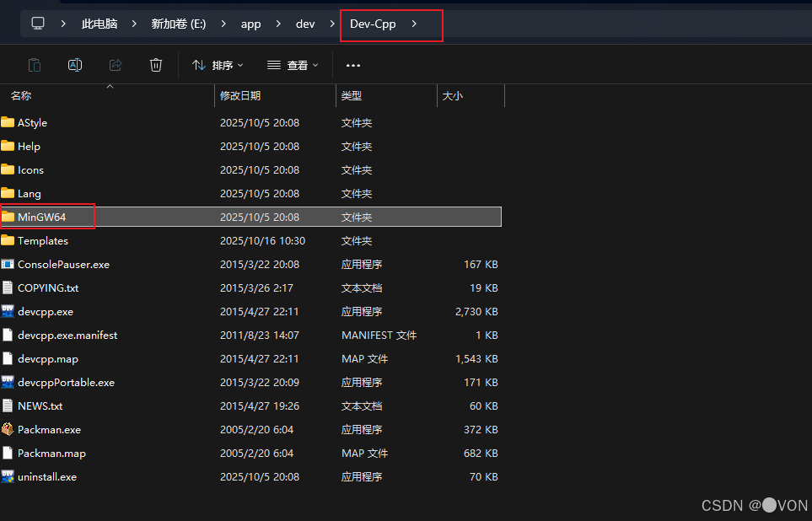Click the rename icon in toolbar
The image size is (812, 521).
75,65
